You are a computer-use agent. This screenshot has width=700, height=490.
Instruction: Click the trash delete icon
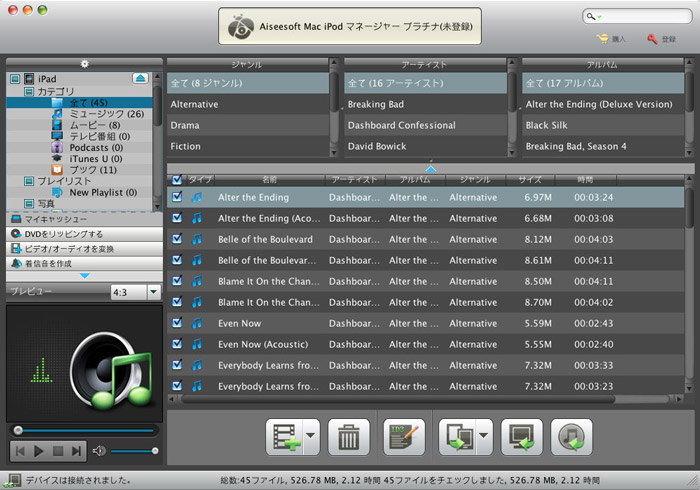pos(348,437)
